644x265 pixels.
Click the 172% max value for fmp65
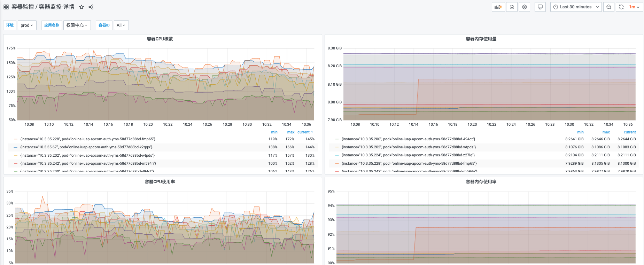[x=290, y=139]
